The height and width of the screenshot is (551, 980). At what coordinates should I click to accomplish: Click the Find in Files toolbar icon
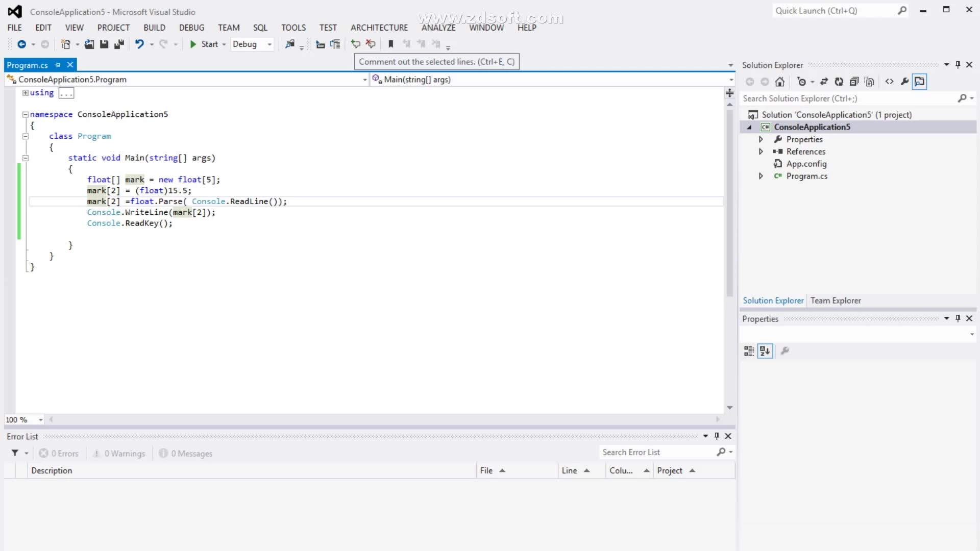pyautogui.click(x=290, y=44)
